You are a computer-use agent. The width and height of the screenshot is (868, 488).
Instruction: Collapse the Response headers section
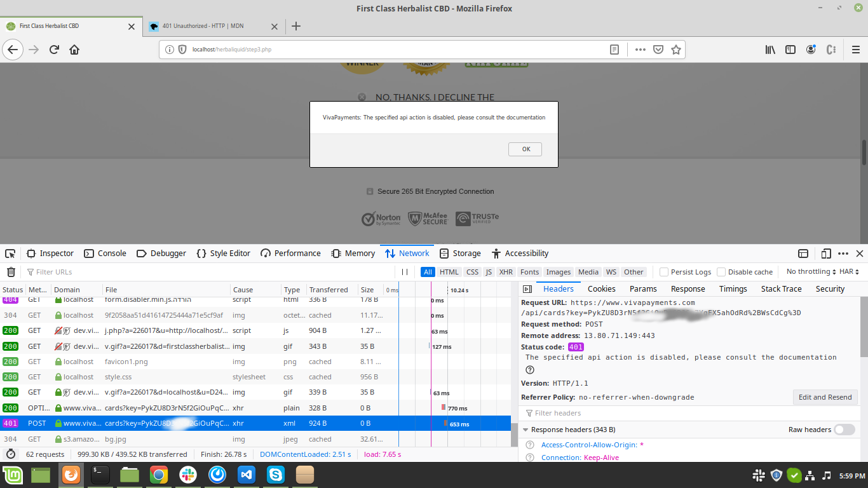click(526, 430)
